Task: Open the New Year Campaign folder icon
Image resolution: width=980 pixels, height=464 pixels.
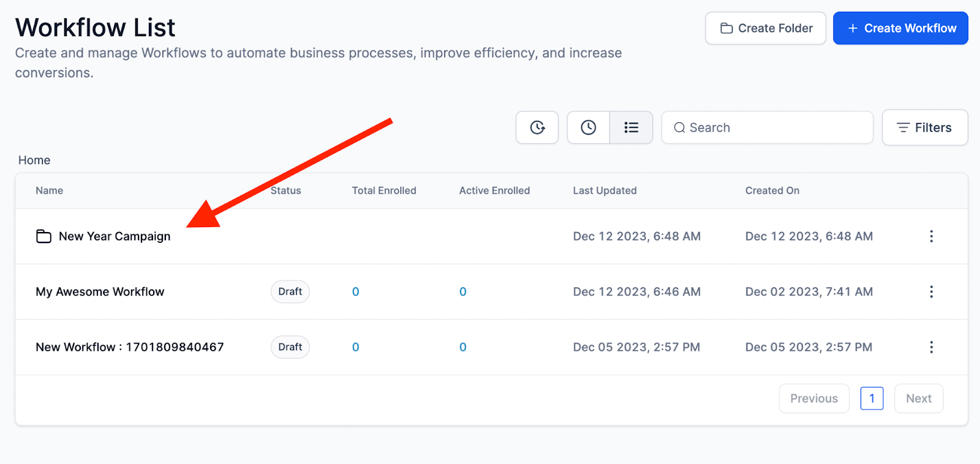Action: tap(43, 236)
